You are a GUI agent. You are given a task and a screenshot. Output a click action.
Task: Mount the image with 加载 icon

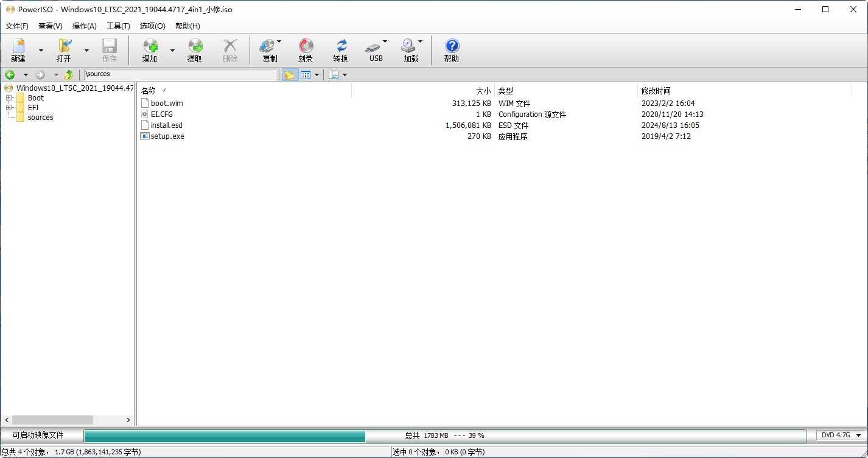coord(410,49)
